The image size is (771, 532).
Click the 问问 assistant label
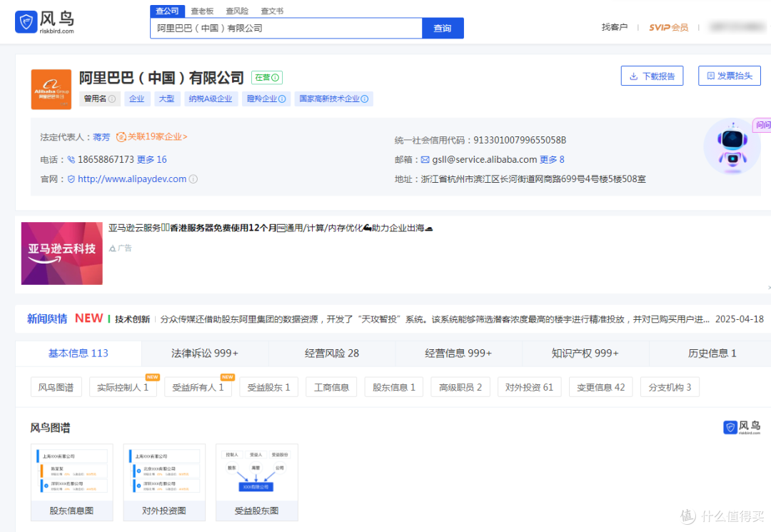pyautogui.click(x=762, y=125)
